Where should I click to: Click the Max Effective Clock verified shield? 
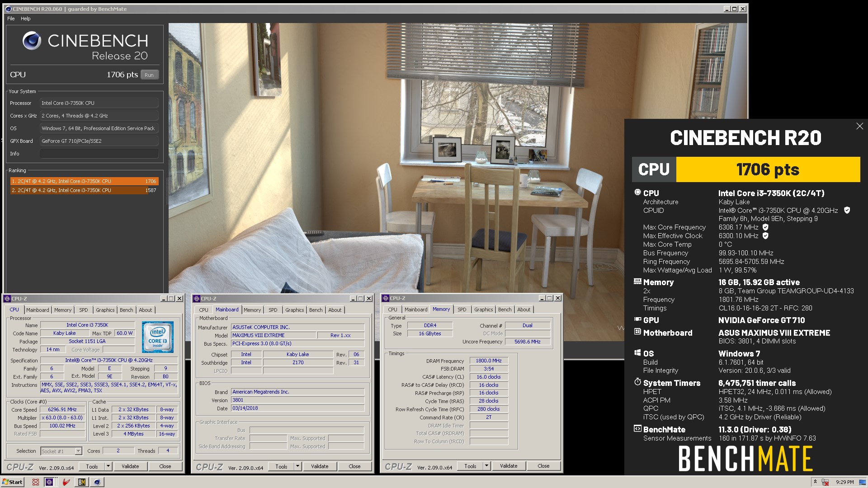click(765, 235)
